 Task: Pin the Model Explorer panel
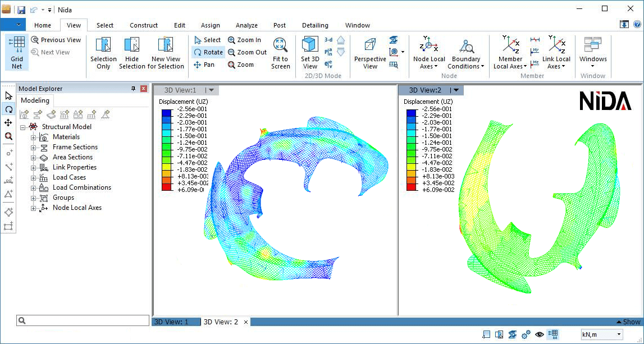pyautogui.click(x=133, y=89)
